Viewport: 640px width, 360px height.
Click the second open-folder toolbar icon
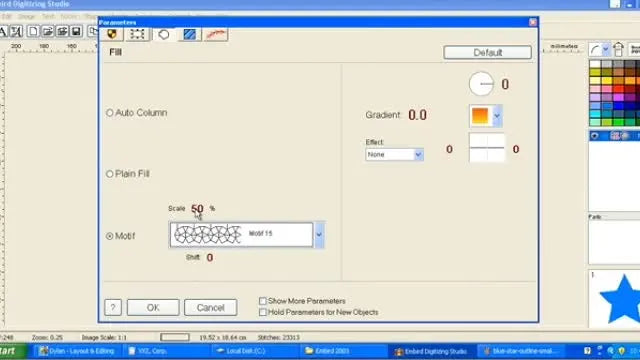[62, 31]
